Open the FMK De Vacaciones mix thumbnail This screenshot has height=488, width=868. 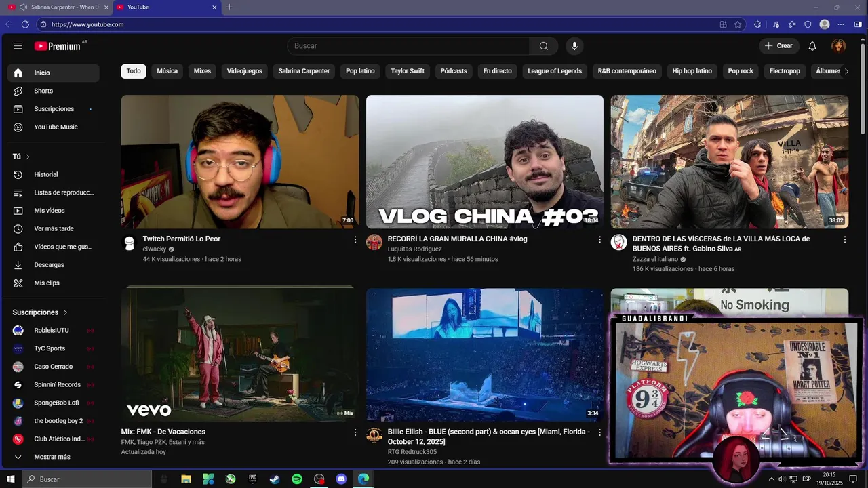coord(240,354)
